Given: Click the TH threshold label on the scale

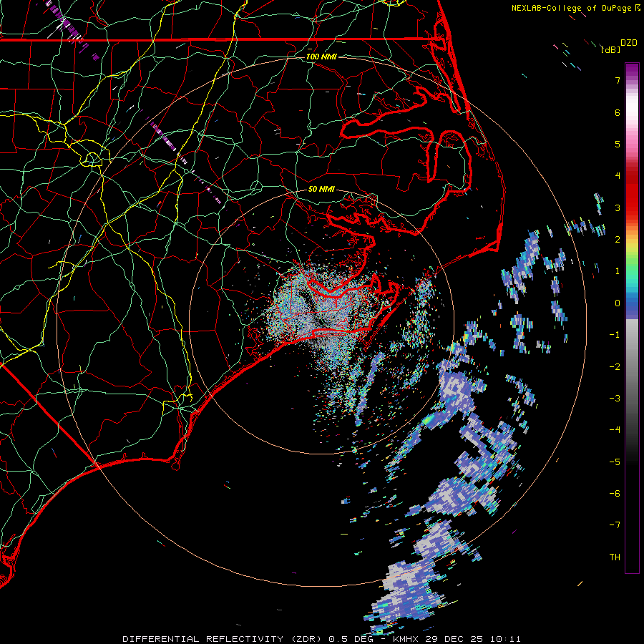Looking at the screenshot, I should click(615, 557).
